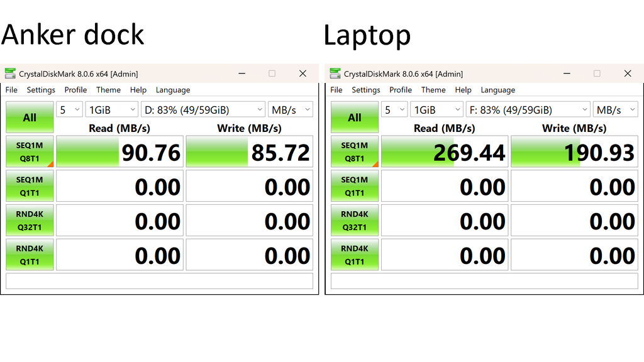Close the Anker dock CrystalDiskMark window
Image resolution: width=644 pixels, height=362 pixels.
[x=303, y=74]
